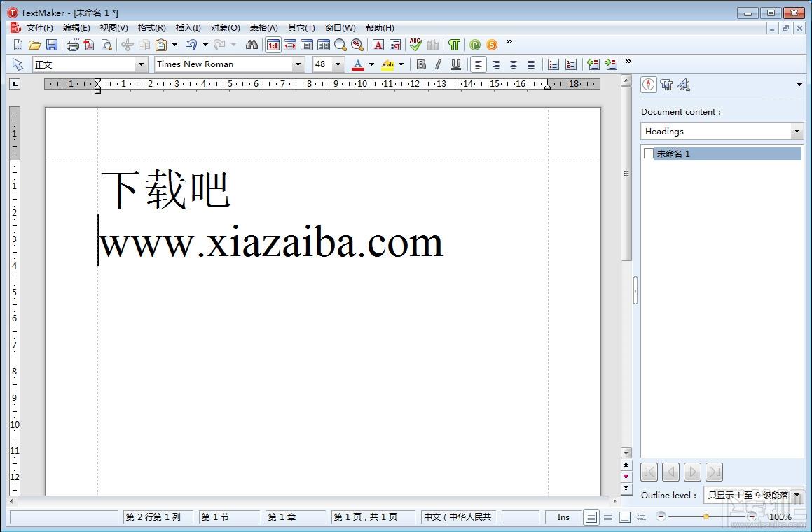Open the Outline level dropdown
Screen dimensions: 812x532
(x=797, y=496)
